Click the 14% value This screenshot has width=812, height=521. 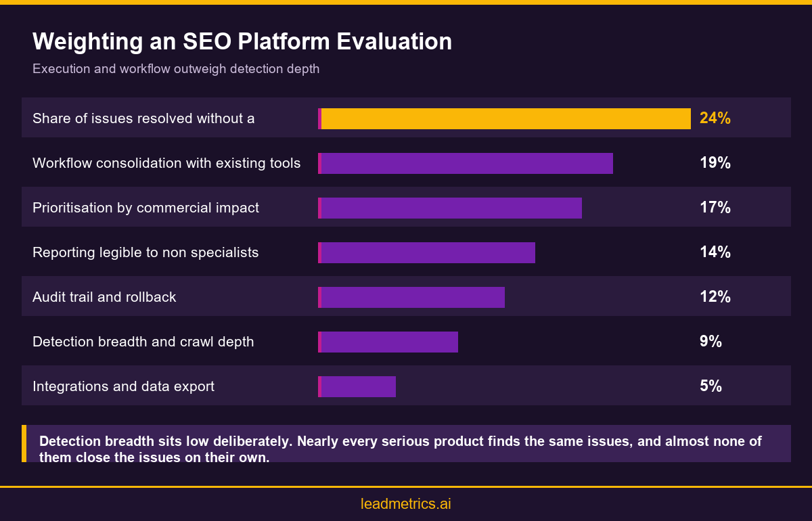715,252
